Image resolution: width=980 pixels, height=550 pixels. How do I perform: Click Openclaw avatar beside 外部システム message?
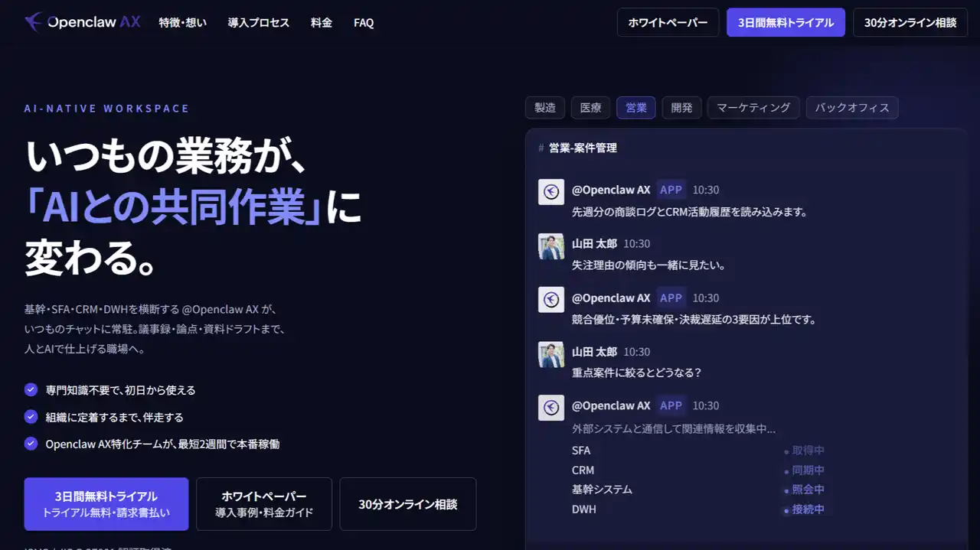[x=551, y=408]
